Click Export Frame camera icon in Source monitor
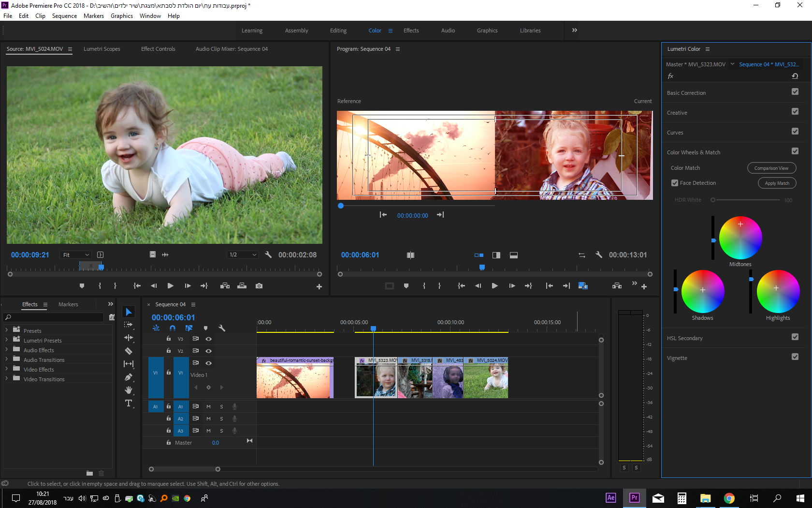 pos(259,286)
